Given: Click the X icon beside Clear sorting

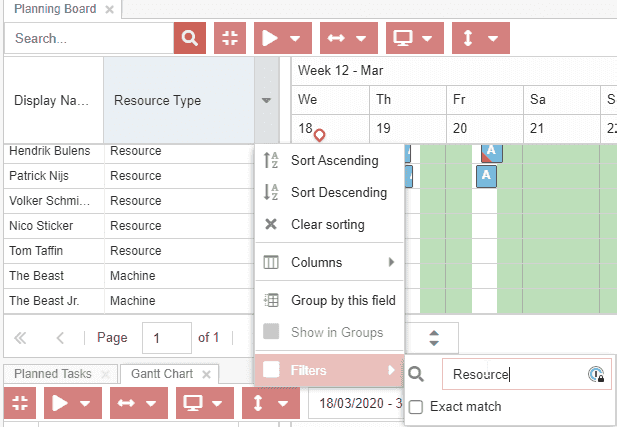Looking at the screenshot, I should point(271,224).
